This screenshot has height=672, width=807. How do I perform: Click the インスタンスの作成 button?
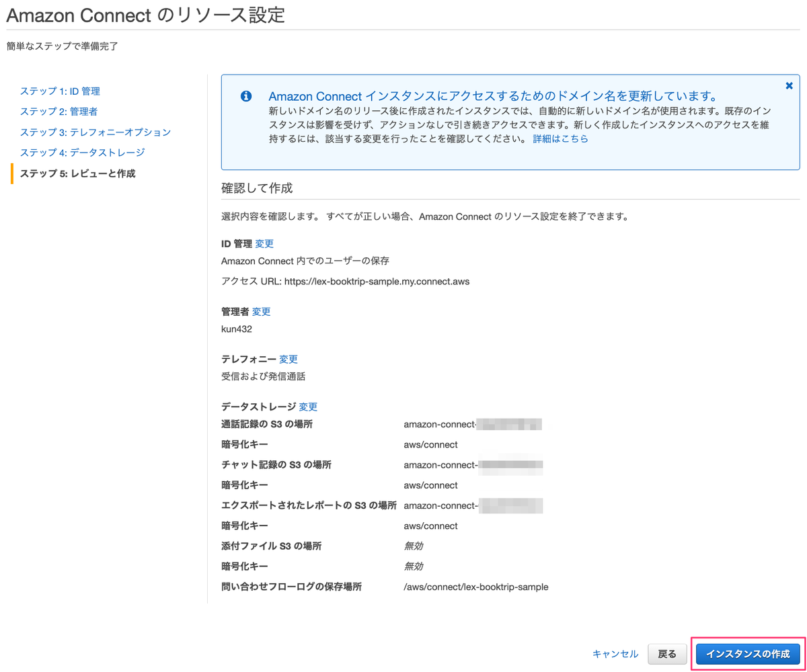pos(748,654)
